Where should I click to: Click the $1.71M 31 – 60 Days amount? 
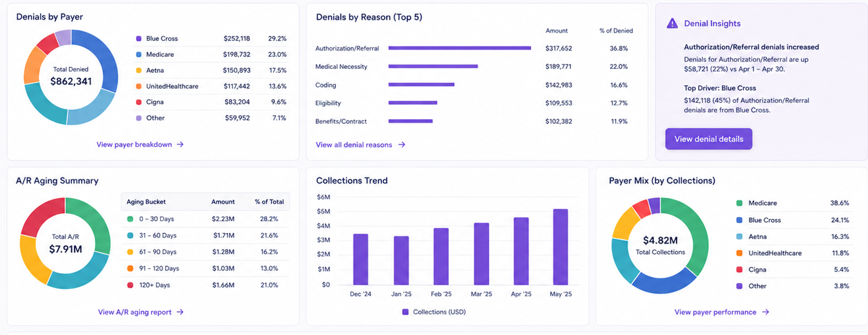(x=224, y=235)
